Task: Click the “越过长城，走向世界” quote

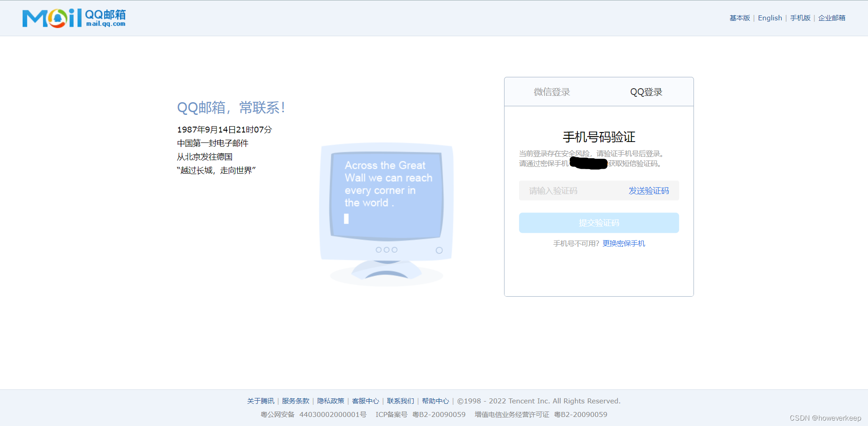Action: click(x=216, y=170)
